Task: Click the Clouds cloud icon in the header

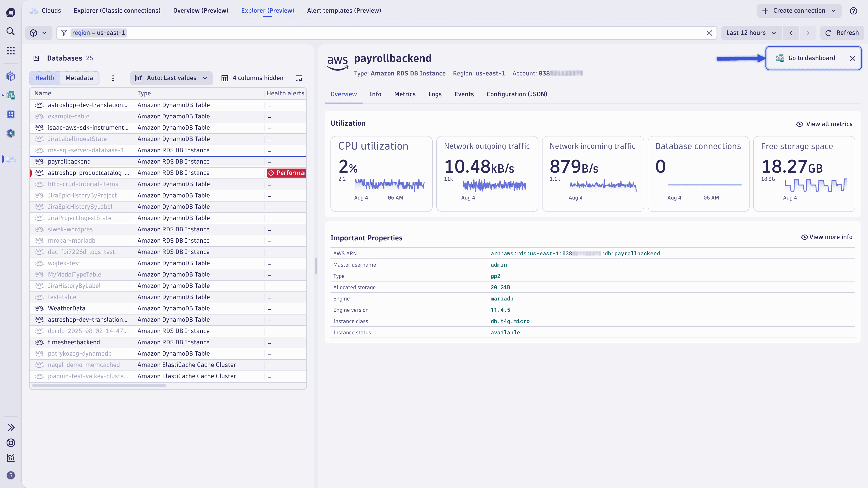Action: (x=33, y=11)
